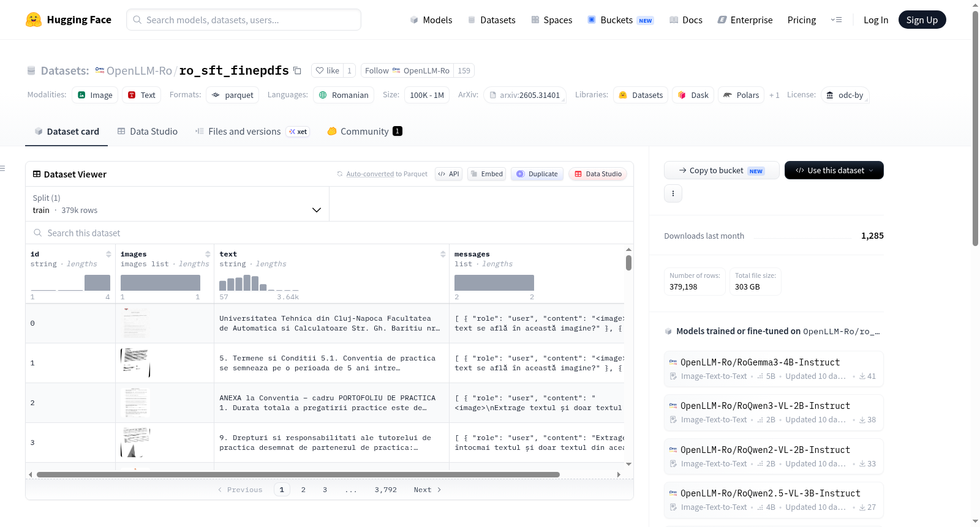The image size is (980, 527).
Task: Open image thumbnail in row 2
Action: point(135,402)
